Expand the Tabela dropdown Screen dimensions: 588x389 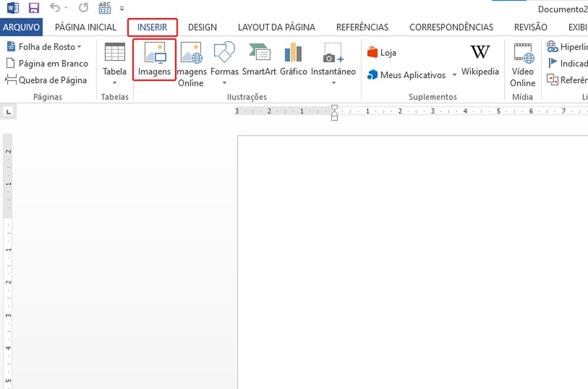[115, 82]
